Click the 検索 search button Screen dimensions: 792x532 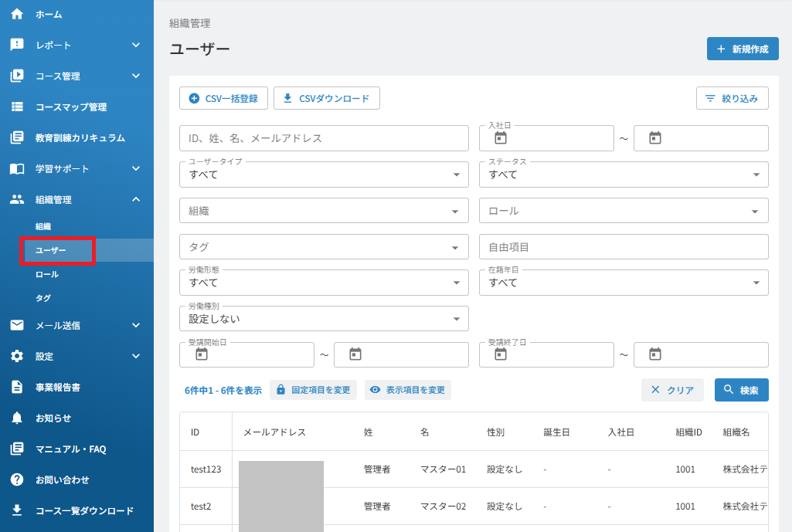[741, 390]
